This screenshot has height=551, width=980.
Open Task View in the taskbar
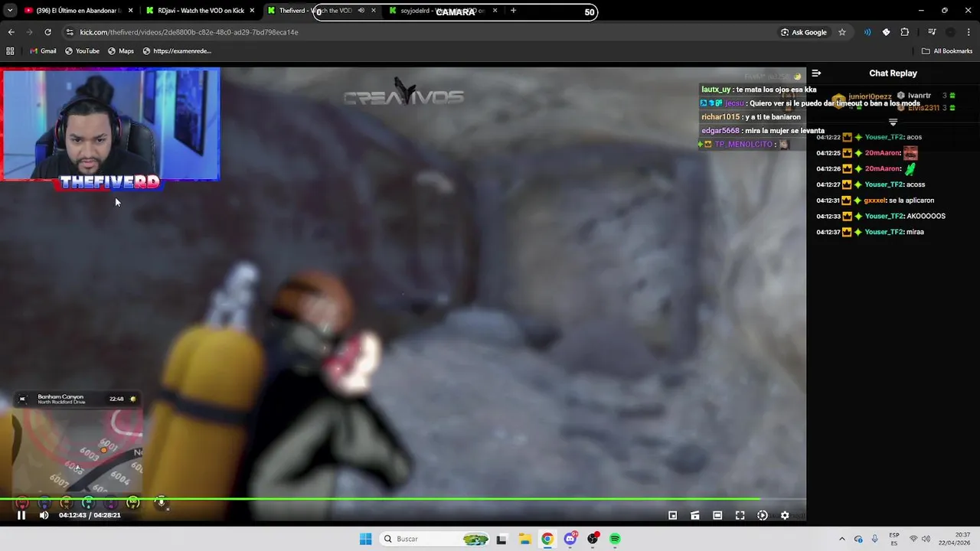coord(501,539)
